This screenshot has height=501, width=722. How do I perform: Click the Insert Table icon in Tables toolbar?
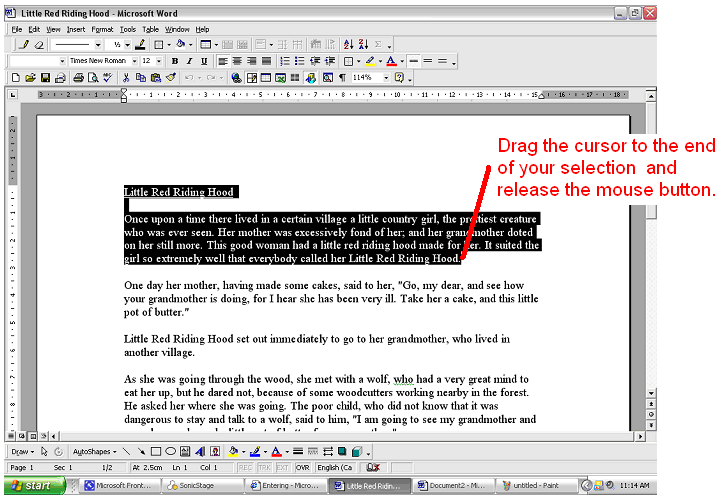pos(205,45)
